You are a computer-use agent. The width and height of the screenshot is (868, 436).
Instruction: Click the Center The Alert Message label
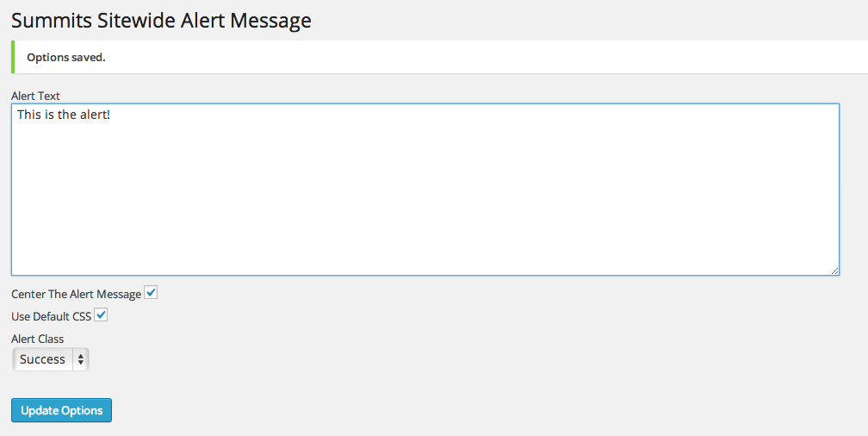click(x=76, y=294)
